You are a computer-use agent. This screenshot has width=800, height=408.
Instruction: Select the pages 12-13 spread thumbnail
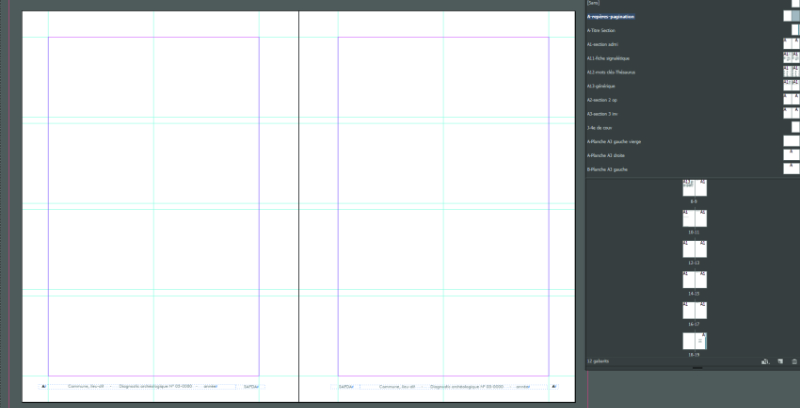[695, 249]
